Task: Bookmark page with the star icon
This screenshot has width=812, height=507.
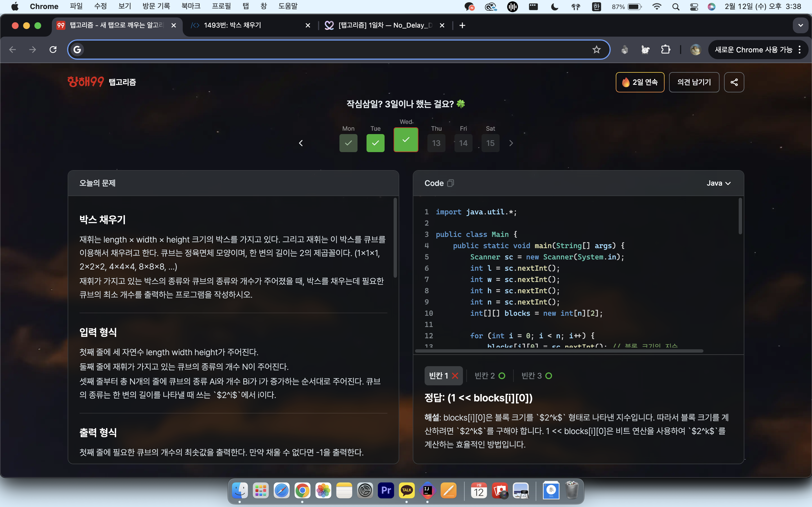Action: (x=596, y=50)
